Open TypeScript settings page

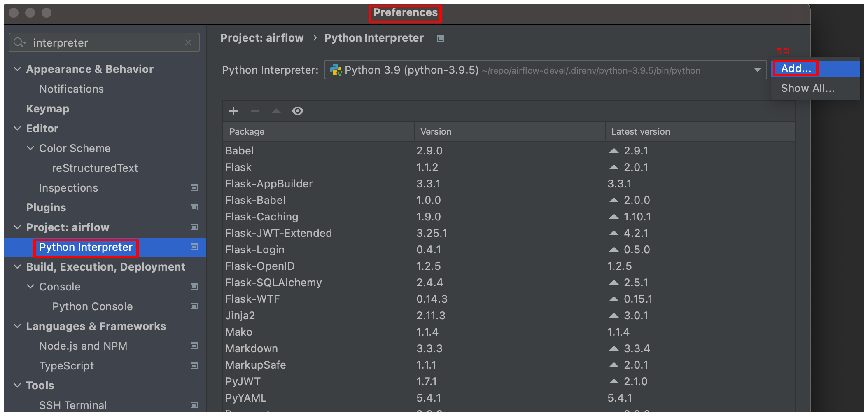(66, 366)
